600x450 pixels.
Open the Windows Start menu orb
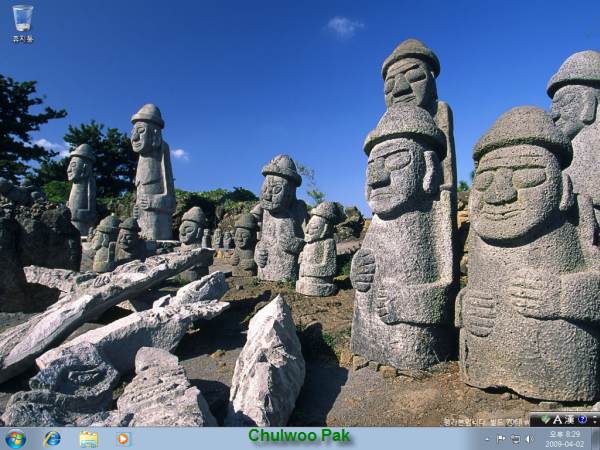(16, 439)
